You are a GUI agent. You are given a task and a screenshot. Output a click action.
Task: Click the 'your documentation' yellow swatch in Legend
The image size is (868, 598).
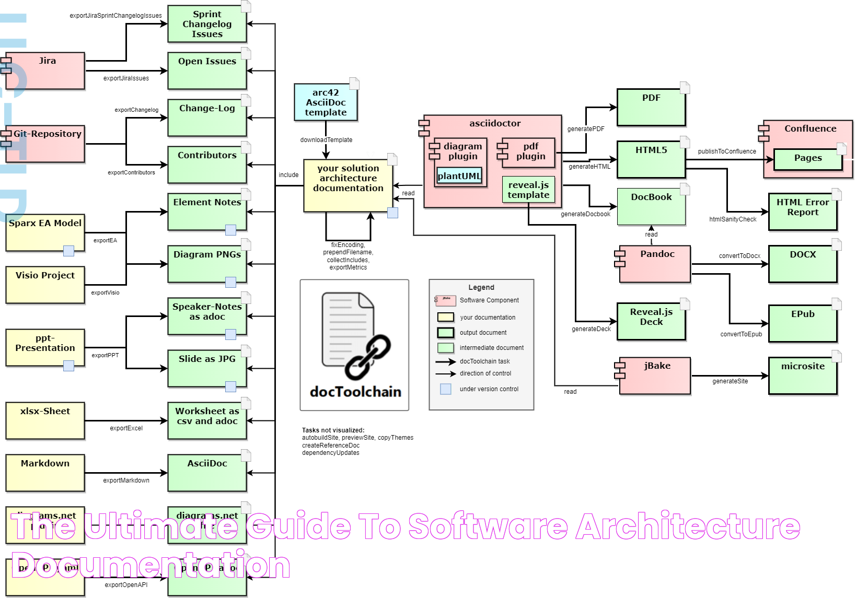click(446, 317)
